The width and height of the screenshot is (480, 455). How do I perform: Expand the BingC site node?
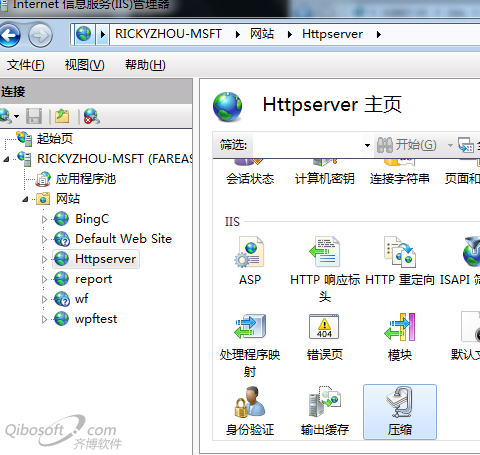(44, 219)
